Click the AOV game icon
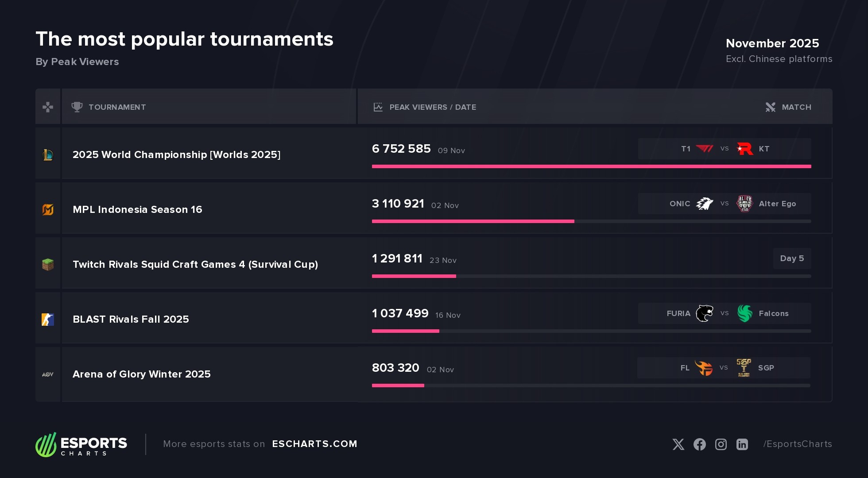This screenshot has width=868, height=478. click(x=48, y=374)
